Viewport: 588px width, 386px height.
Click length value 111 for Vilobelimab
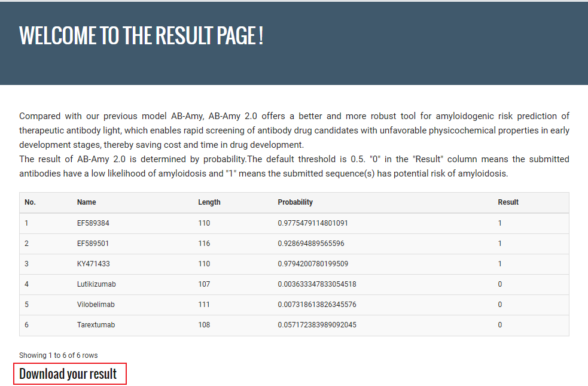coord(204,304)
